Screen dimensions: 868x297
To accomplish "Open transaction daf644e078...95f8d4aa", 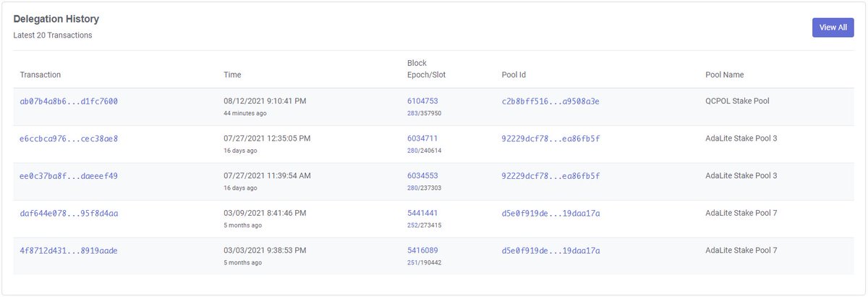I will 69,214.
